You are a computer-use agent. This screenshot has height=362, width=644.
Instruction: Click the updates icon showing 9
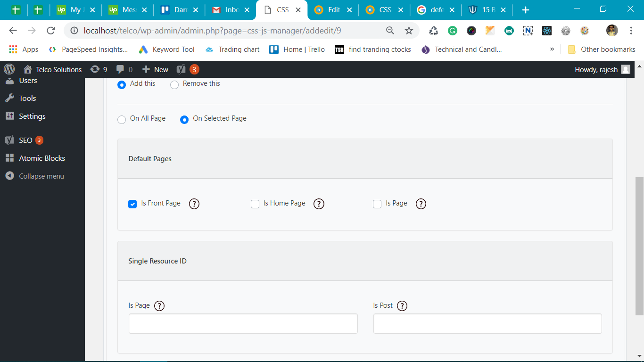click(x=99, y=69)
